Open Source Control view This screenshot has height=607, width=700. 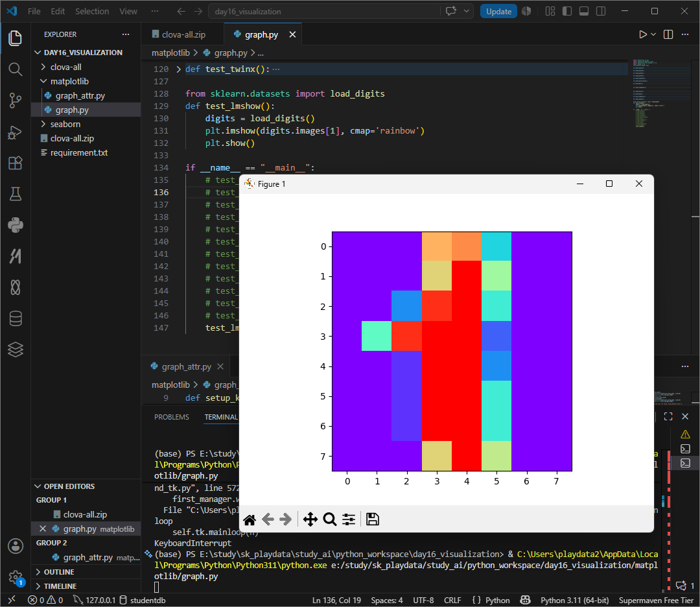pyautogui.click(x=15, y=101)
